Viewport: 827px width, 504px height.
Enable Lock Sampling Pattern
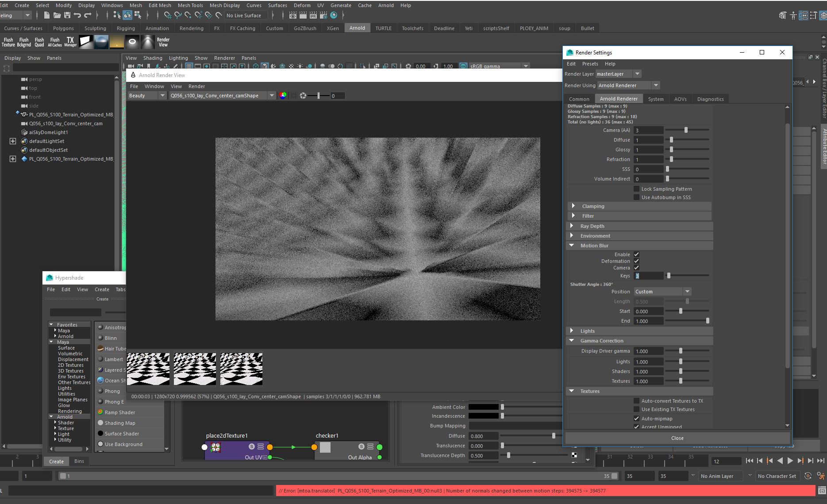pyautogui.click(x=636, y=189)
